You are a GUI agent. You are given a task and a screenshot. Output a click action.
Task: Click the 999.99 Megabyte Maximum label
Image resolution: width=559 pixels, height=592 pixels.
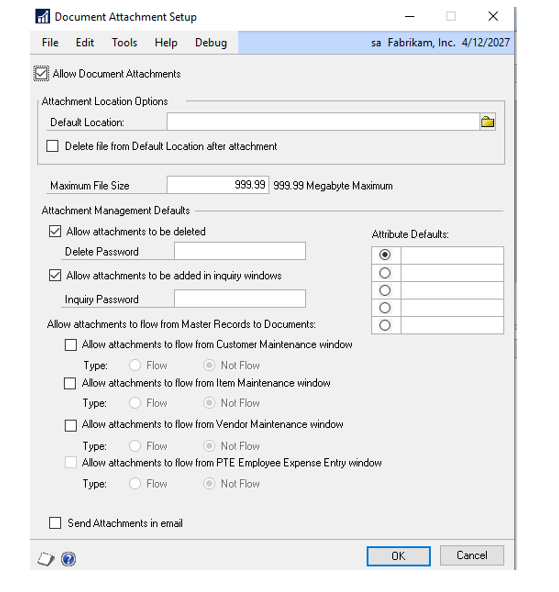pos(333,186)
